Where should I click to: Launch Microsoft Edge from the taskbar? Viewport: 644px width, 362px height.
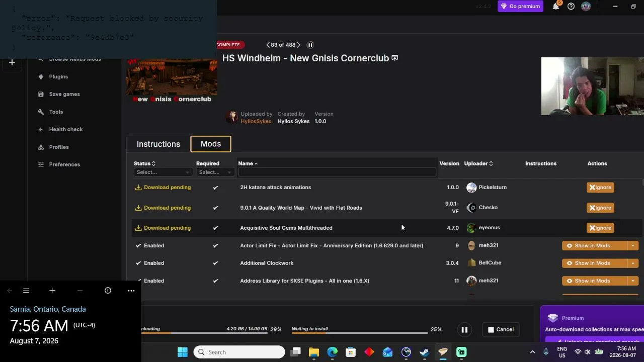pyautogui.click(x=333, y=352)
